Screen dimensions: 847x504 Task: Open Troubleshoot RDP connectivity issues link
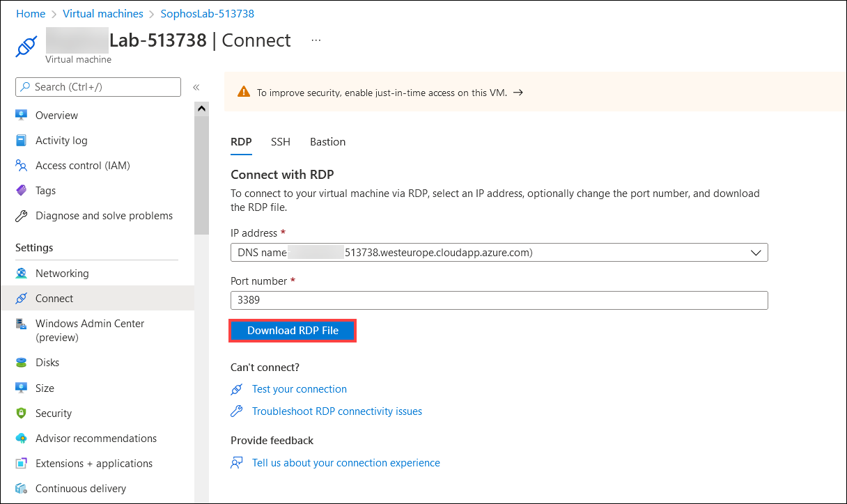(337, 411)
